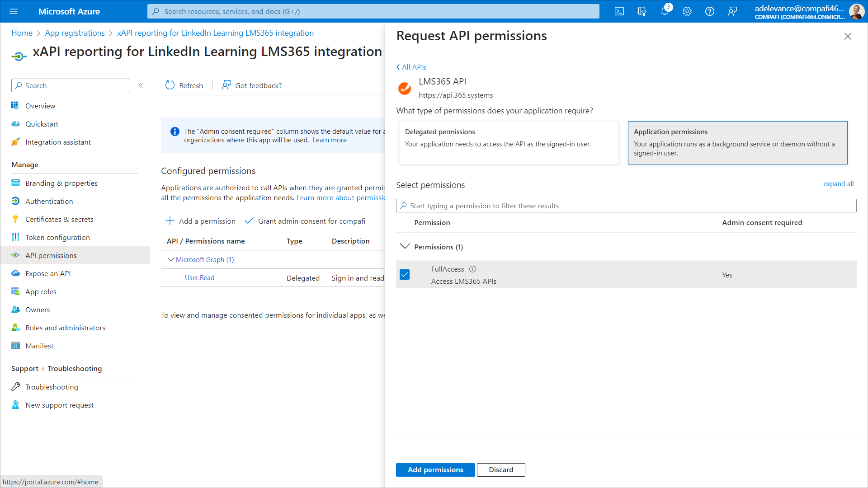Click the Add permissions button
This screenshot has width=868, height=488.
[x=435, y=469]
